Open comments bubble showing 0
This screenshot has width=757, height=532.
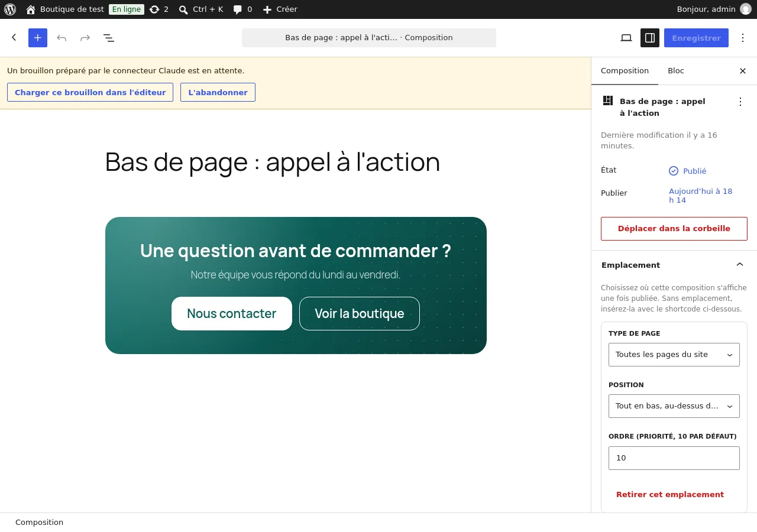(242, 9)
